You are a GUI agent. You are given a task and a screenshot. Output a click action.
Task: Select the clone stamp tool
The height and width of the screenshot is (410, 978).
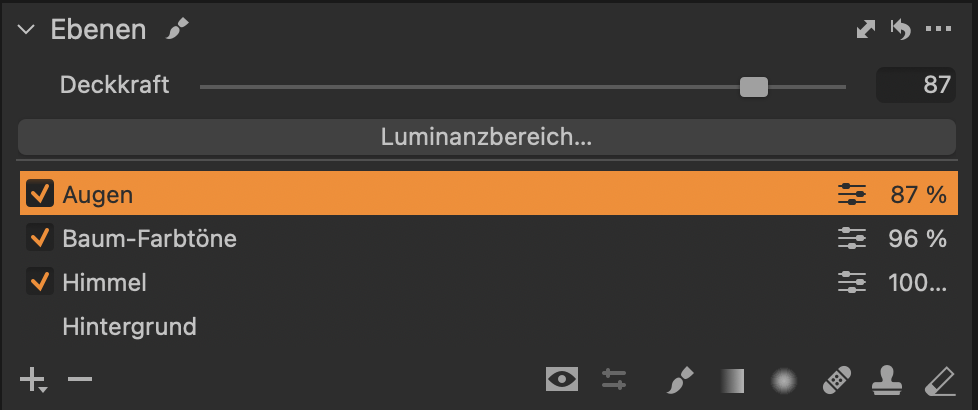888,380
